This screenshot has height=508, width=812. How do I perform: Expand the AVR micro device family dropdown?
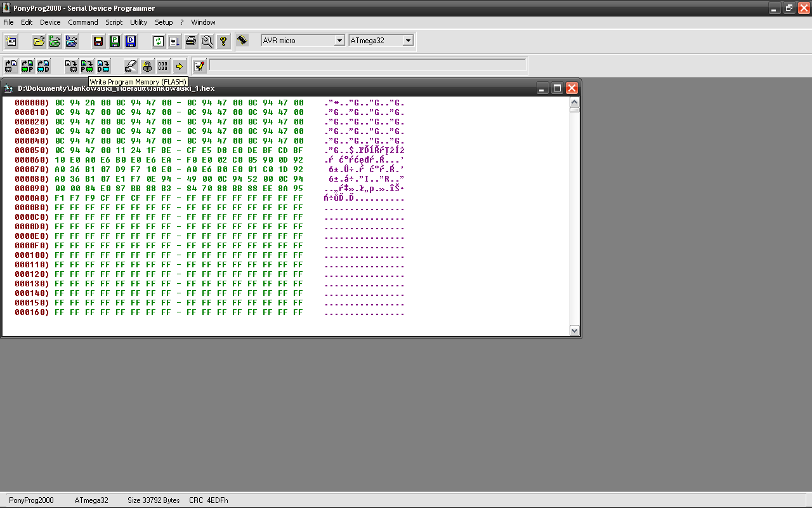coord(339,41)
